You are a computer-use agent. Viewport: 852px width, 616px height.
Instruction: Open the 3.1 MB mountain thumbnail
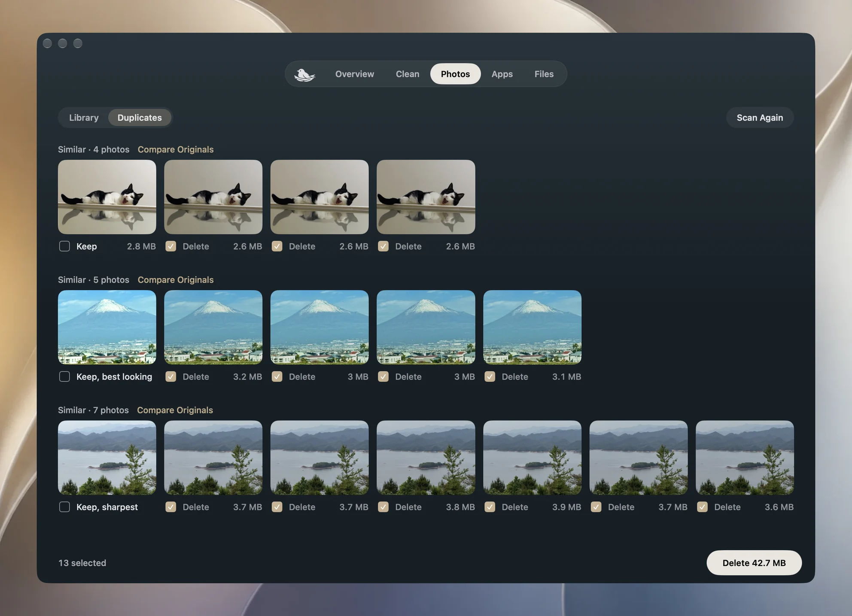(532, 327)
